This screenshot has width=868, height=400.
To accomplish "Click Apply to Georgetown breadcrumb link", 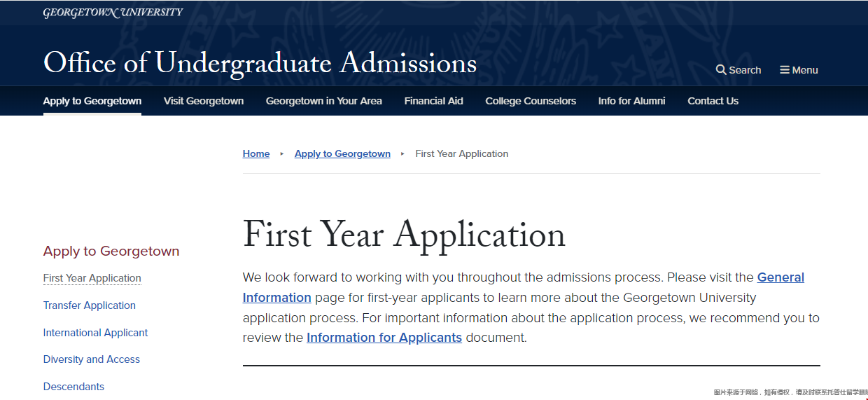I will [342, 153].
